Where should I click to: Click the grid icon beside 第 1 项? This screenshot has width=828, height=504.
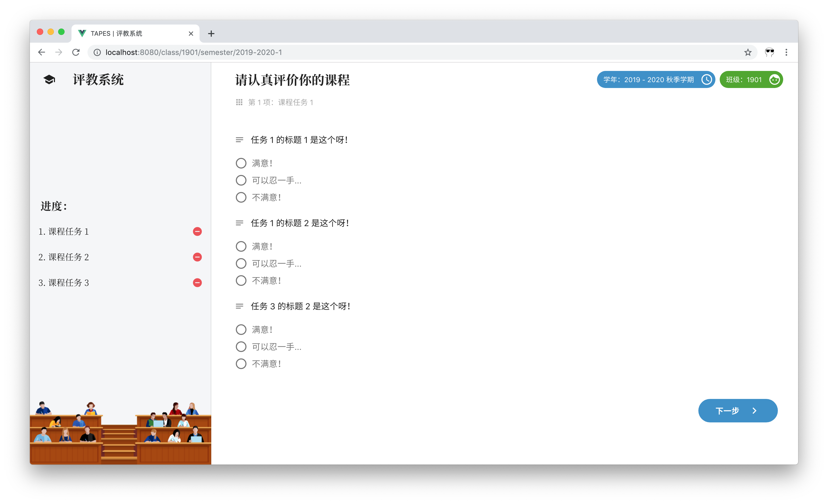239,102
